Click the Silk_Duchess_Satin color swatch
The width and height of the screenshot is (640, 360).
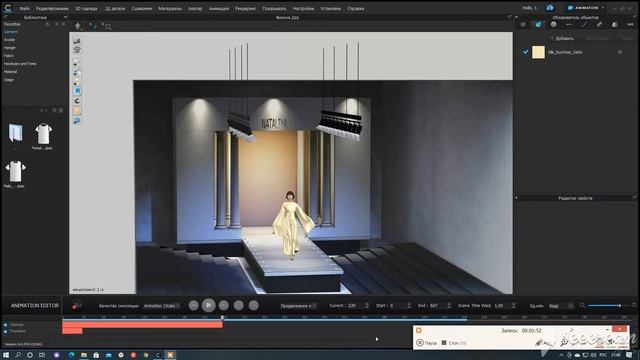click(538, 52)
